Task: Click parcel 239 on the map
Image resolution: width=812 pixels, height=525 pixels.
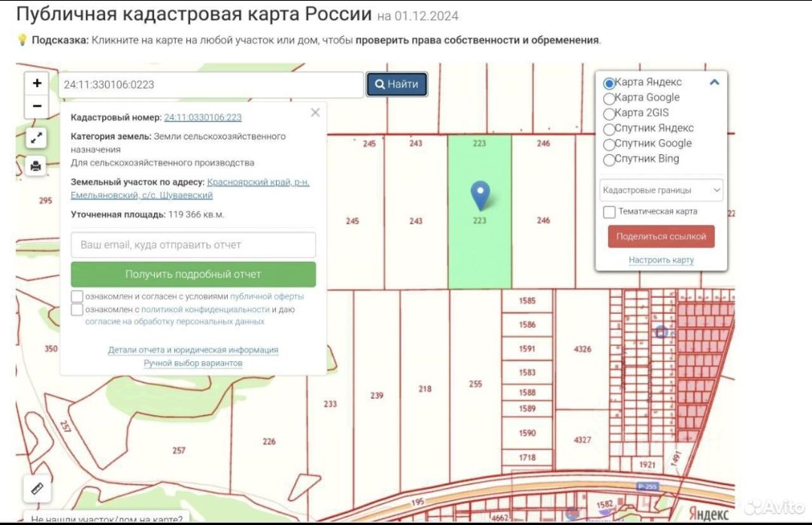Action: point(377,396)
